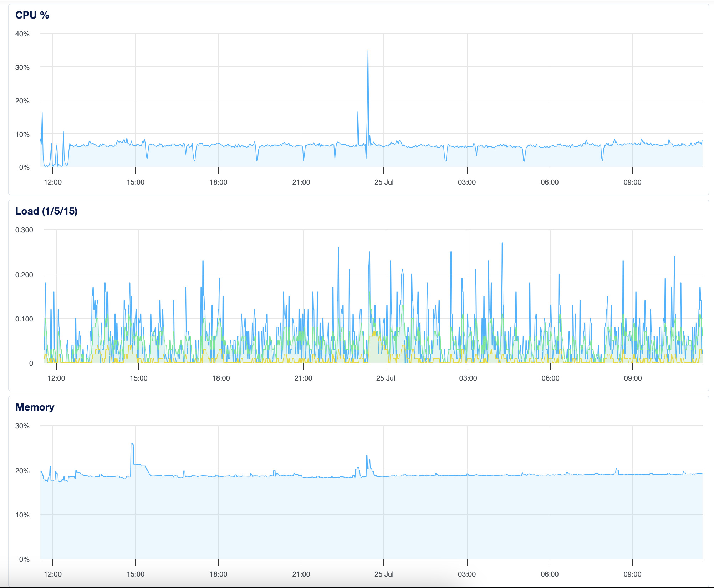Click the '21:00' tick label under the Memory chart
This screenshot has height=588, width=714.
click(x=301, y=574)
